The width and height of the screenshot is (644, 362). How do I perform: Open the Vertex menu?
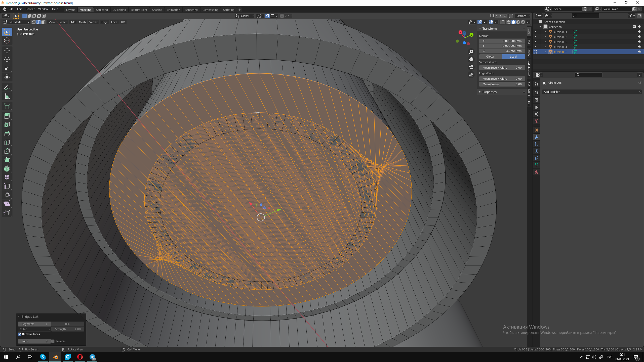tap(93, 22)
